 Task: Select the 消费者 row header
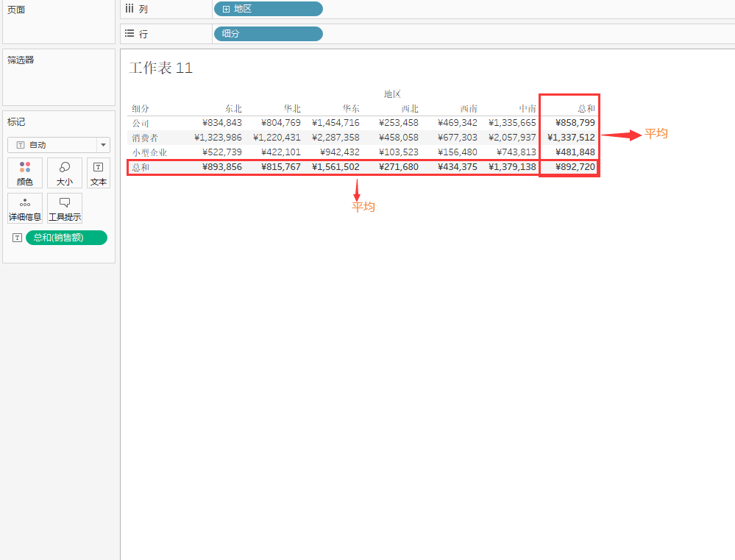145,138
